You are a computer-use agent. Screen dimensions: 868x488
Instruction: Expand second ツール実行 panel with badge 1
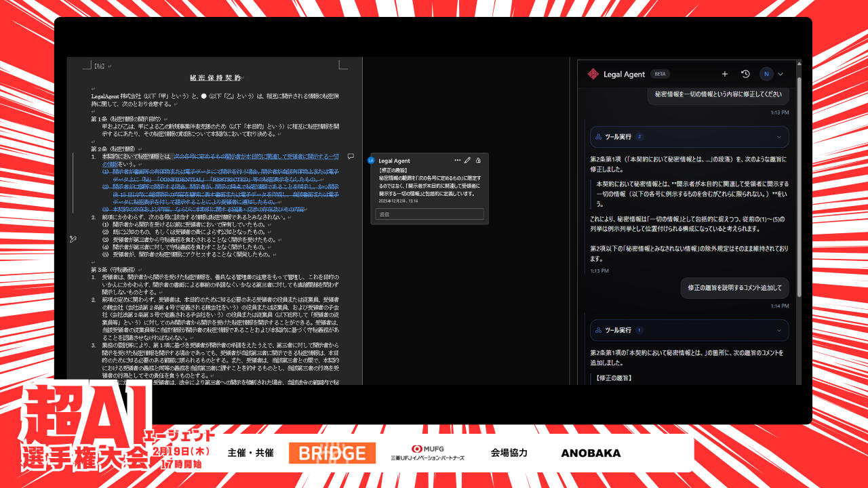[778, 330]
